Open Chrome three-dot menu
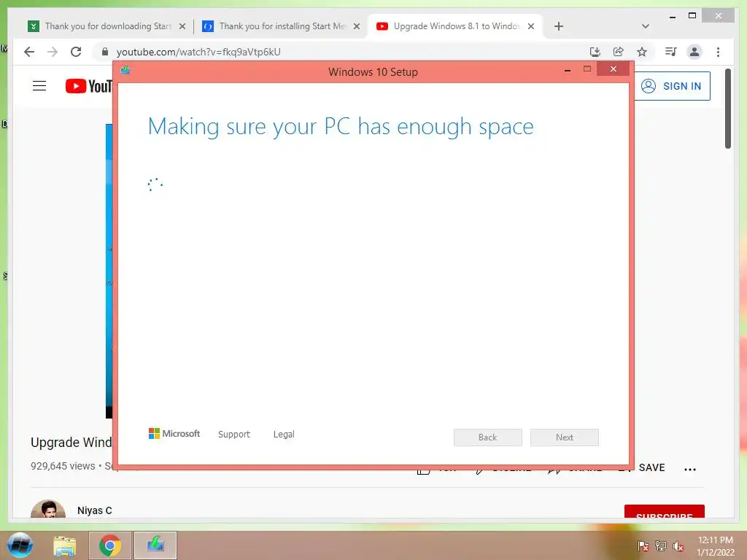 click(718, 52)
